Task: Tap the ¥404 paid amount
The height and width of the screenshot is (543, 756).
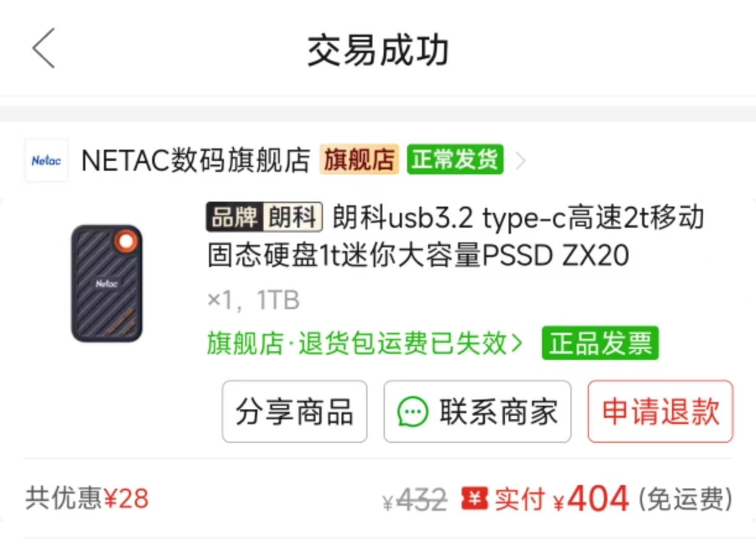Action: pos(591,498)
